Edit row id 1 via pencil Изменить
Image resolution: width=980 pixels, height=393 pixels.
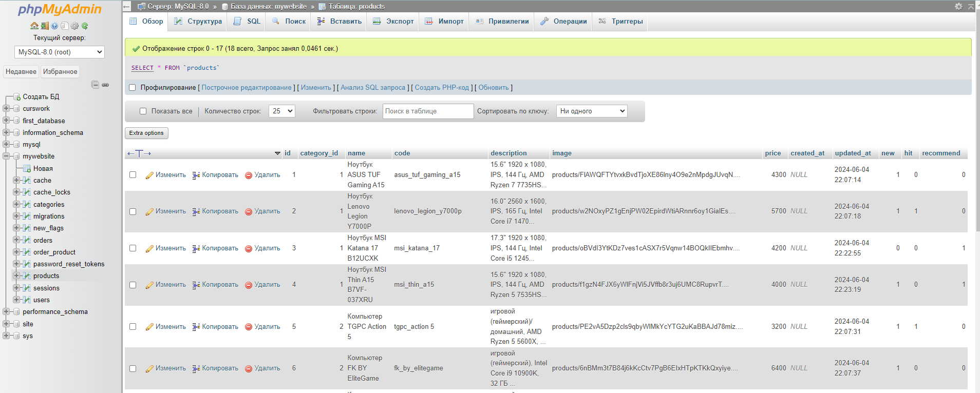(x=165, y=175)
